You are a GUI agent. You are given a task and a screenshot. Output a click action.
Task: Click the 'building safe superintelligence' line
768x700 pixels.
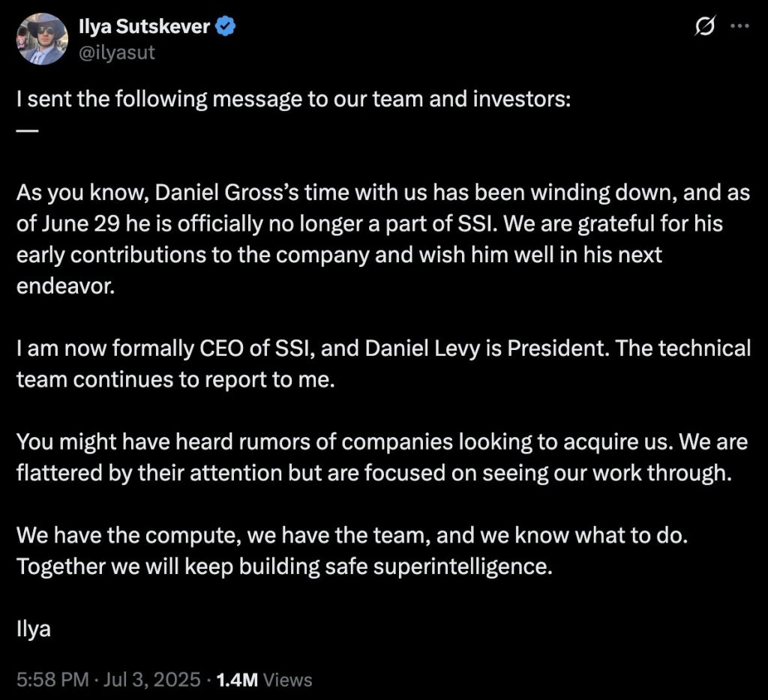click(x=284, y=567)
